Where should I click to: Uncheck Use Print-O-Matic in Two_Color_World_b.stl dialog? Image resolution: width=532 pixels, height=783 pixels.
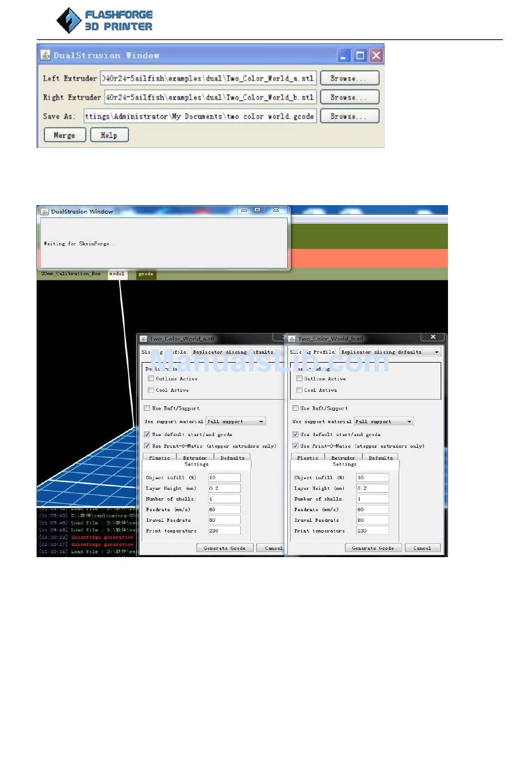point(295,446)
